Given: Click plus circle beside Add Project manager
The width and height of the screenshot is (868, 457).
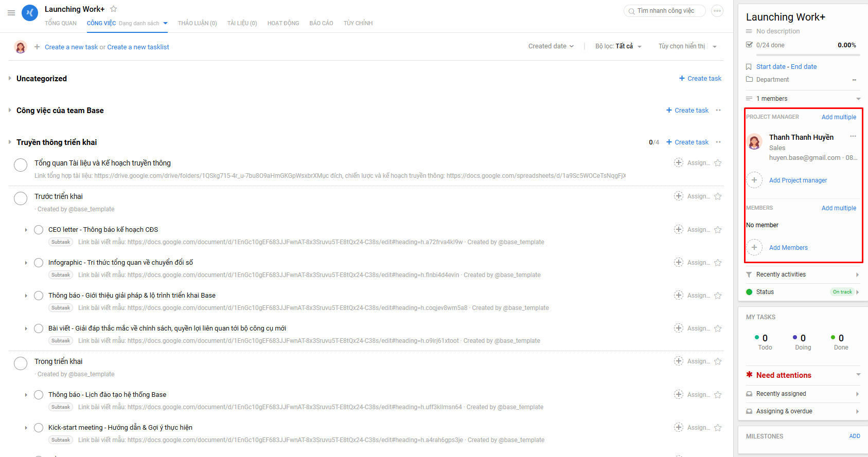Looking at the screenshot, I should [754, 180].
